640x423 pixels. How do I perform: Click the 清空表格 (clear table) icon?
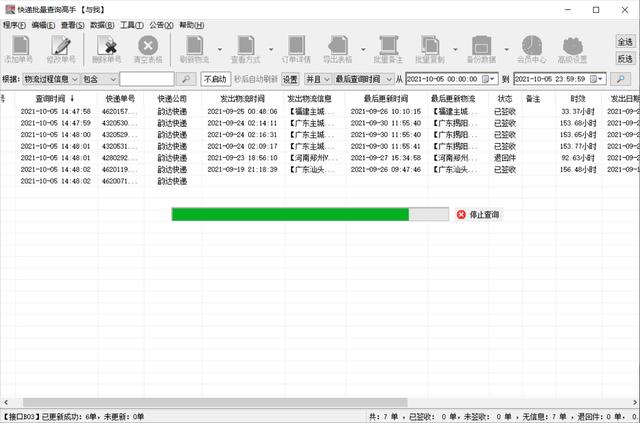[x=148, y=45]
